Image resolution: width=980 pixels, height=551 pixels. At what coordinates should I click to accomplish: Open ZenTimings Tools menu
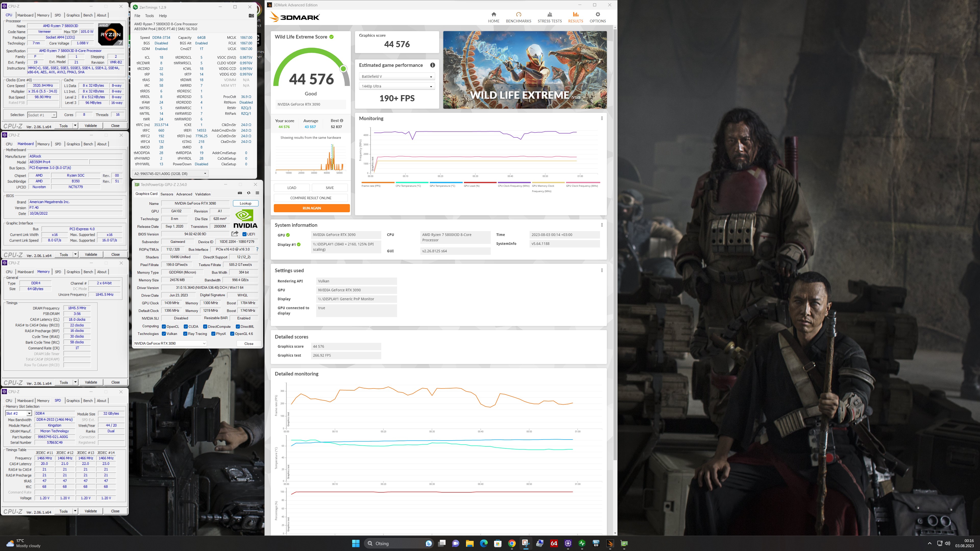(150, 16)
